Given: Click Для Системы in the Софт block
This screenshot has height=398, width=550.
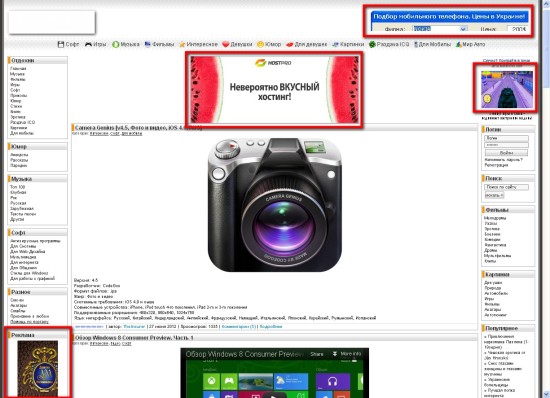Looking at the screenshot, I should coord(23,246).
